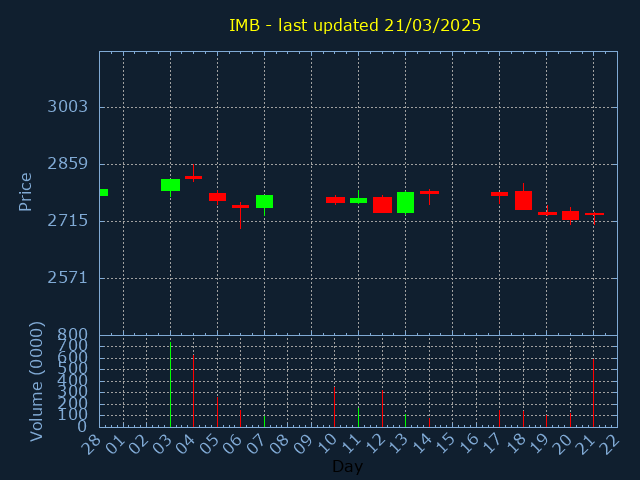Viewport: 640px width, 480px height.
Task: Click the red volume bar on day 10
Action: click(335, 407)
